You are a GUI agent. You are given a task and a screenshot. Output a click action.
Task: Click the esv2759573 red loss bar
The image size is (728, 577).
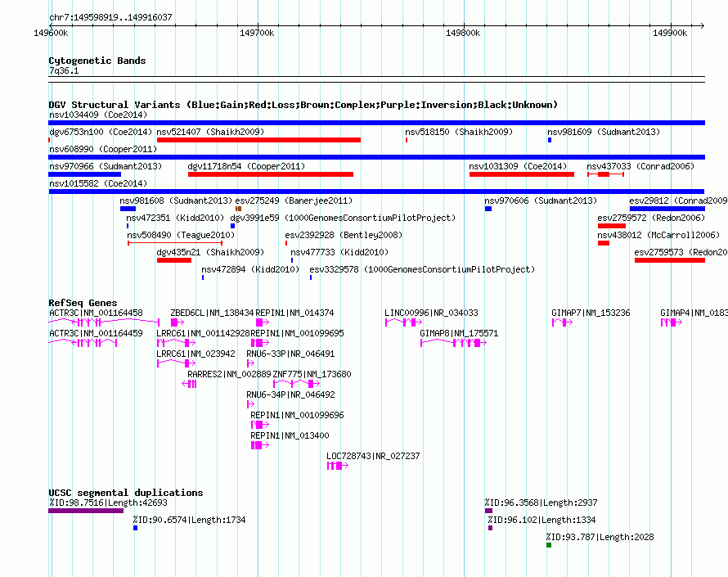[x=670, y=260]
